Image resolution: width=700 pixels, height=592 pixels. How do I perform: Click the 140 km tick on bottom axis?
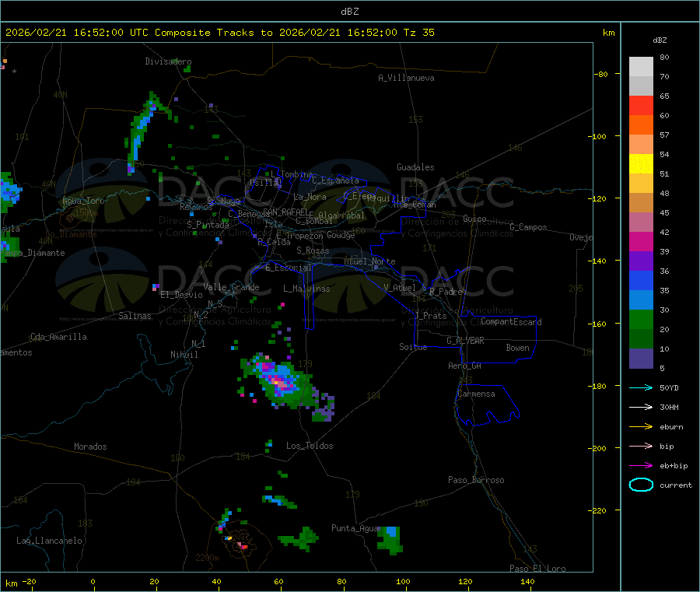coord(527,581)
